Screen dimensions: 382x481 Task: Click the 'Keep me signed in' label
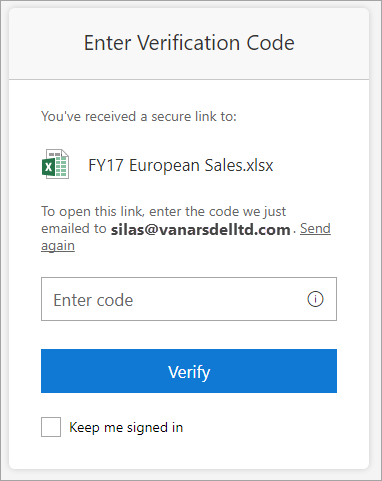pos(126,427)
